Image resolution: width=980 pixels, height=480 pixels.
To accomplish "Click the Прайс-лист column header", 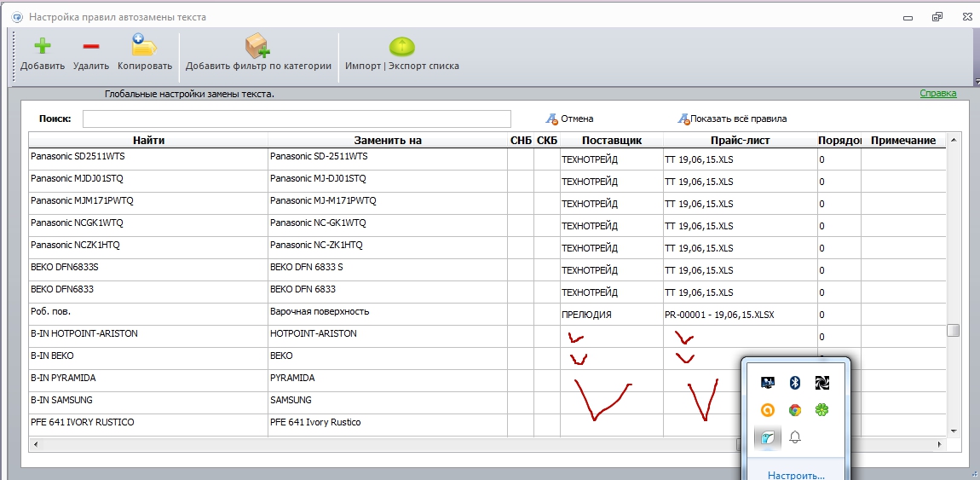I will pos(740,141).
